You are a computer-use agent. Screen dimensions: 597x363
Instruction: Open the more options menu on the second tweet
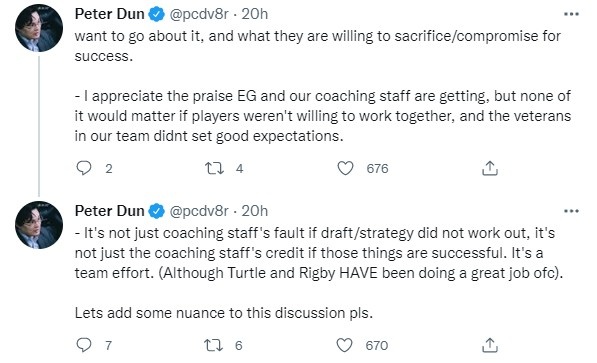click(571, 211)
